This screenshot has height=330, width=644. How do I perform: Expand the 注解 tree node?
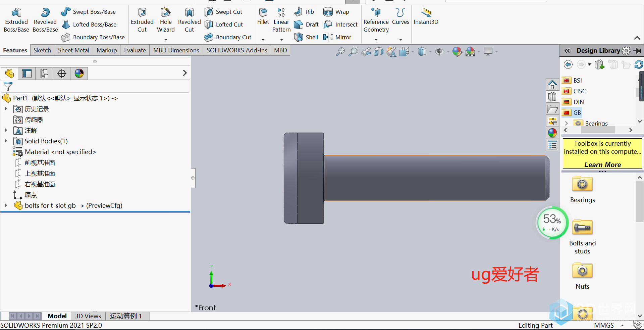6,130
